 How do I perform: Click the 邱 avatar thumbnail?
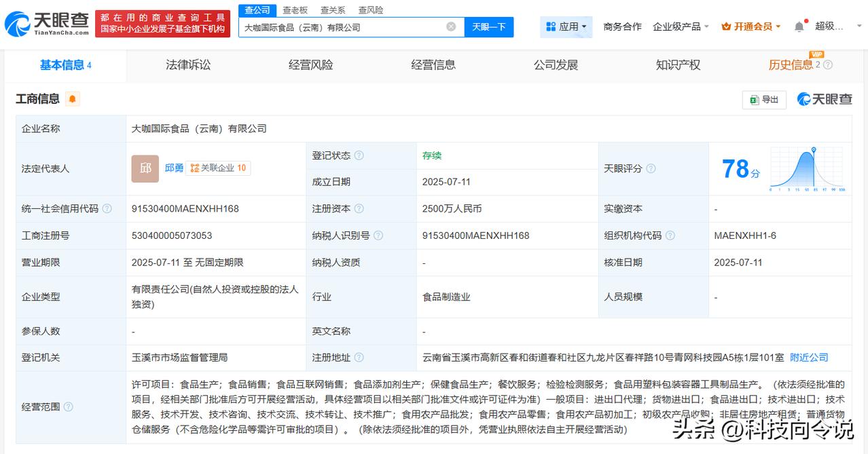point(145,168)
